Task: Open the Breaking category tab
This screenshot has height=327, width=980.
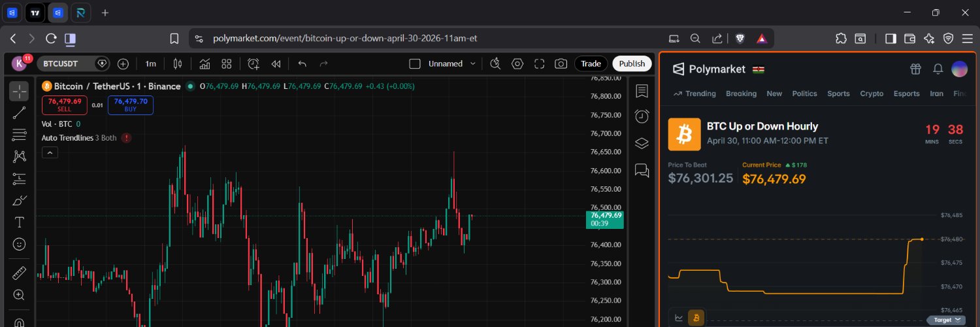Action: 742,94
